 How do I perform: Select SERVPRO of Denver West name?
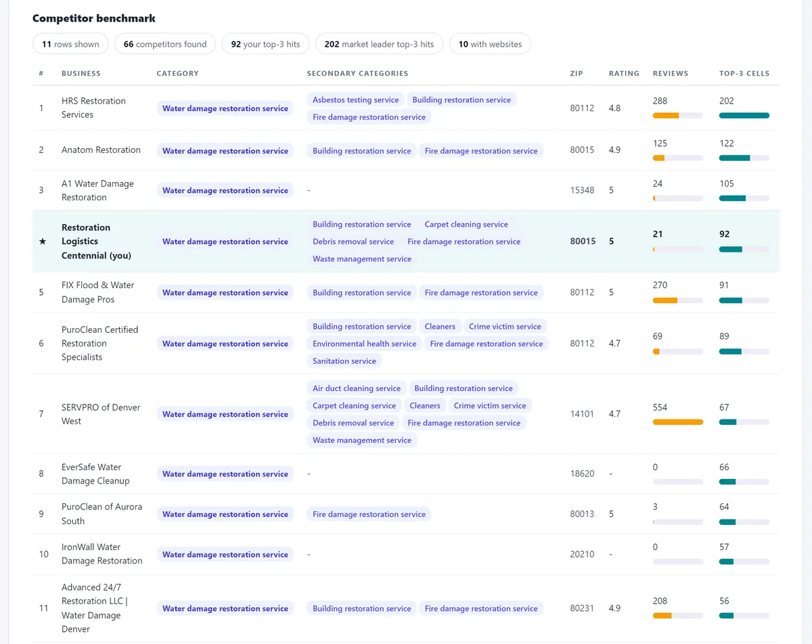(x=101, y=414)
